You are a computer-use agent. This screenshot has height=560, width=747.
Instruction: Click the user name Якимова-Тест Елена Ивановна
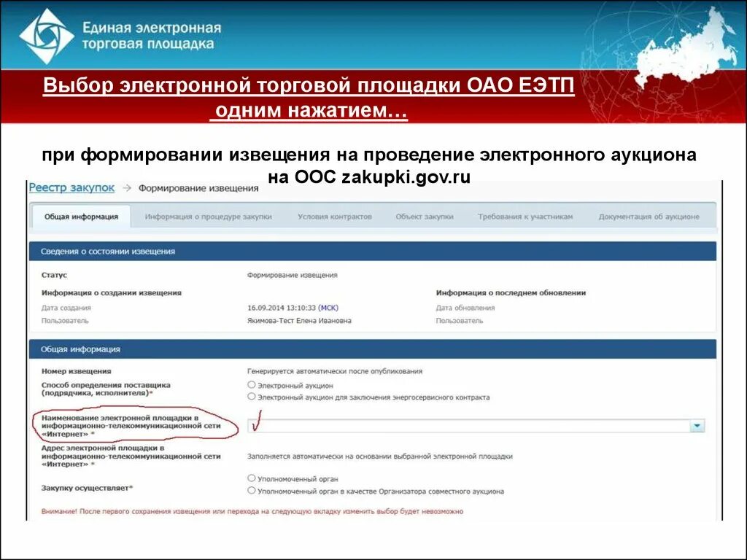[x=299, y=321]
